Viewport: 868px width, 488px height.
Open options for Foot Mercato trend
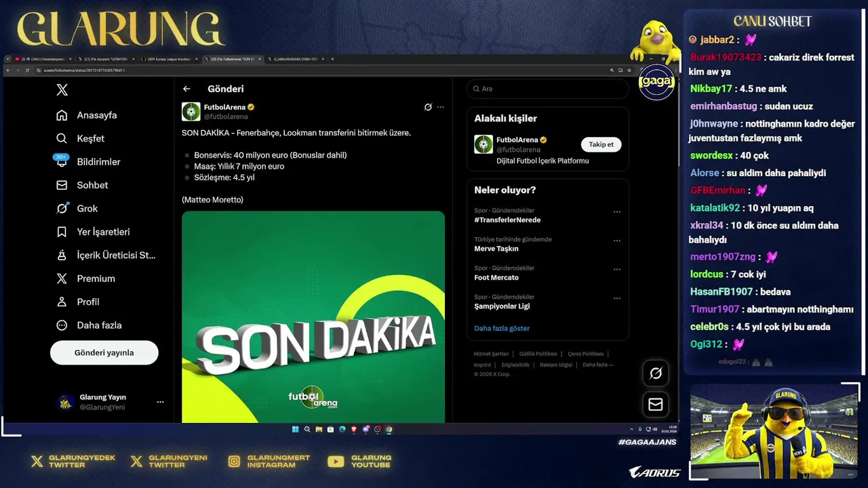pyautogui.click(x=617, y=269)
